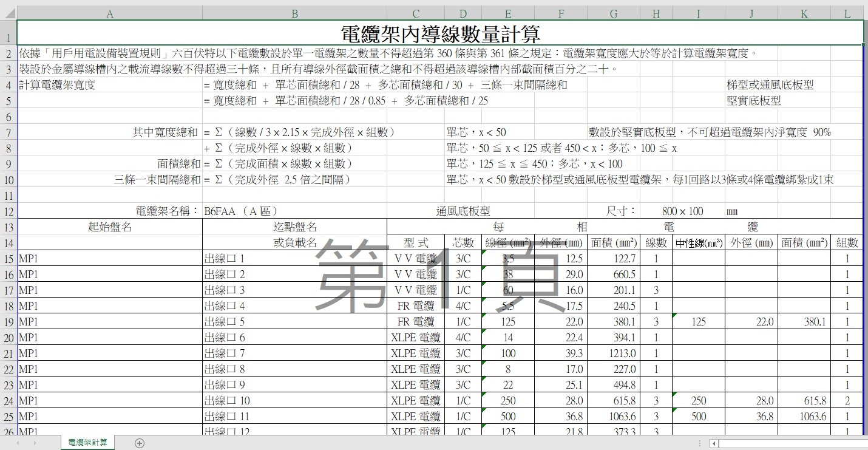Click the title cell 電纜架內導線數量計算
The height and width of the screenshot is (450, 868).
[x=440, y=33]
